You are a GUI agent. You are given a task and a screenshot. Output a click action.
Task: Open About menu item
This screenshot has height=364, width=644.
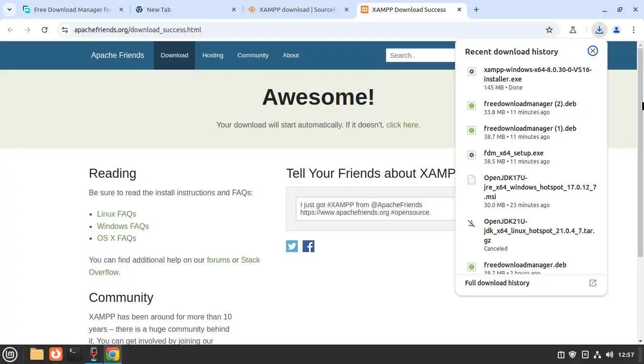291,55
